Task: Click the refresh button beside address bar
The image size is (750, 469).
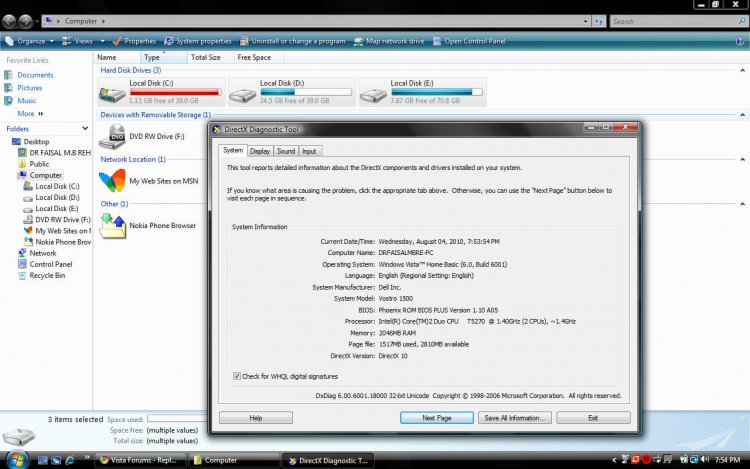Action: point(599,21)
